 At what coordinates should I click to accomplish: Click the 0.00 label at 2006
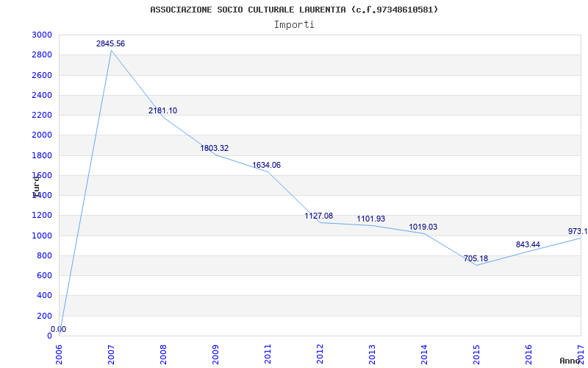59,329
